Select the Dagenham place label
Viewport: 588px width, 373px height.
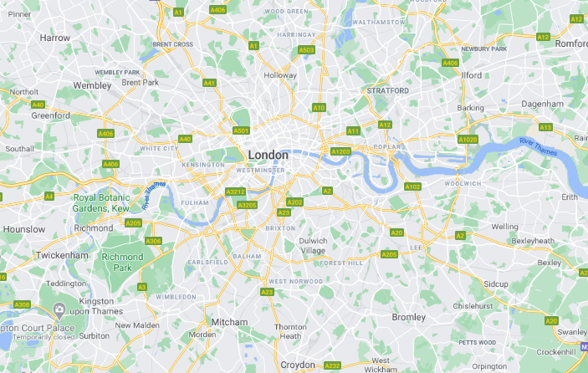(542, 104)
